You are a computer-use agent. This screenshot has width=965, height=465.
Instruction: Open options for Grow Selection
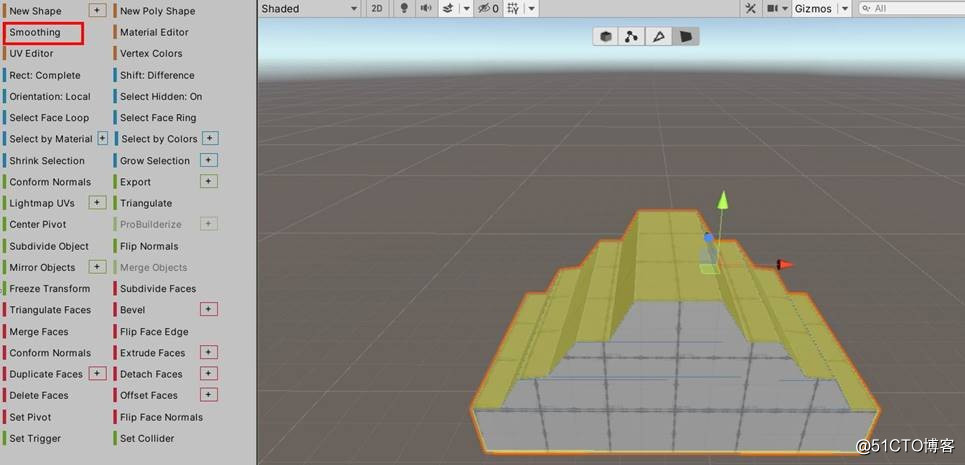(209, 160)
